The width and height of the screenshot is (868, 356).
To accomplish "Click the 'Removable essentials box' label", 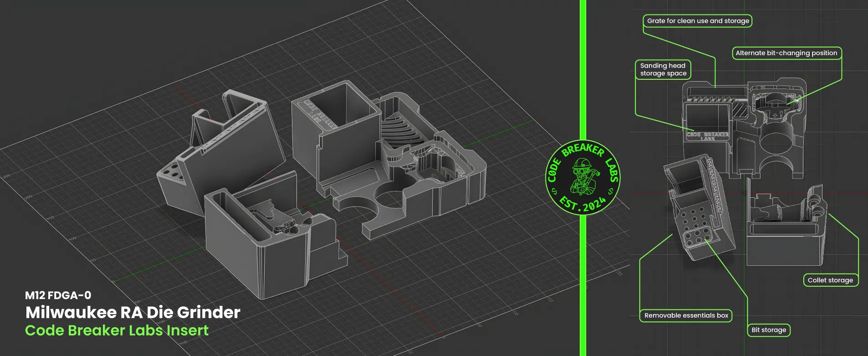I will (x=686, y=315).
